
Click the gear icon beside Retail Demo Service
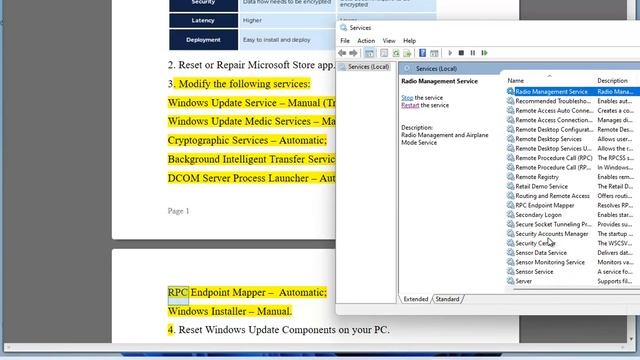pyautogui.click(x=510, y=186)
